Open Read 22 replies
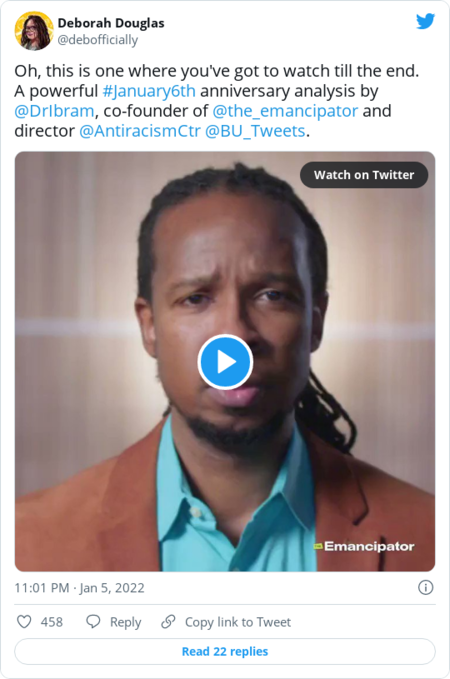 tap(225, 651)
